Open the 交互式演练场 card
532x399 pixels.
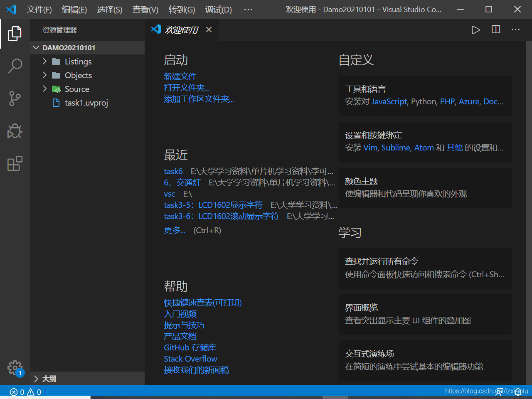(x=425, y=360)
